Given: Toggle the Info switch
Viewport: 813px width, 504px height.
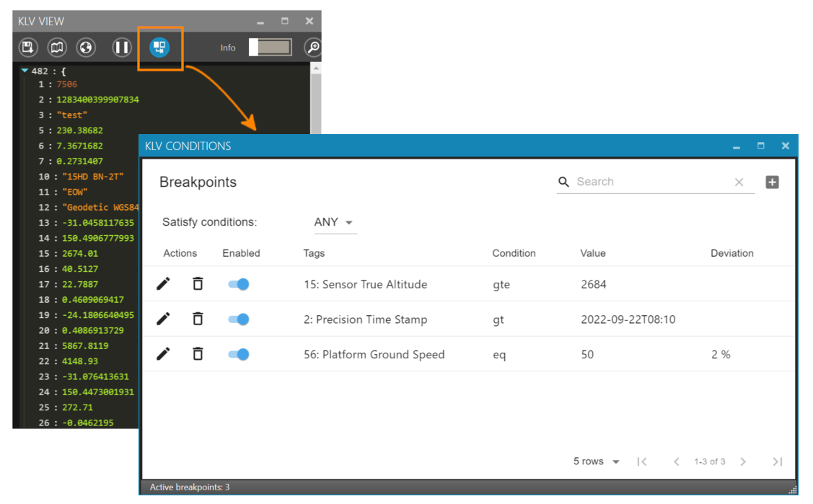Looking at the screenshot, I should point(270,48).
